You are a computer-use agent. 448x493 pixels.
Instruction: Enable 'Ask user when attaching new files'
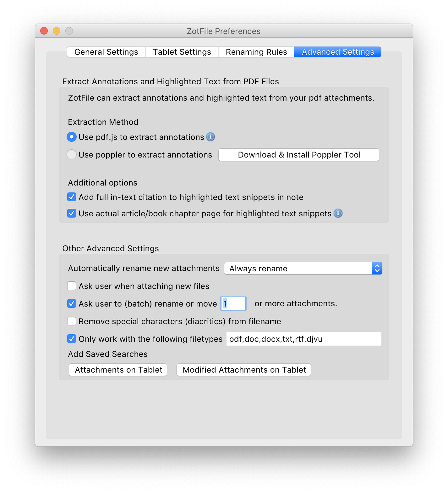[x=72, y=286]
